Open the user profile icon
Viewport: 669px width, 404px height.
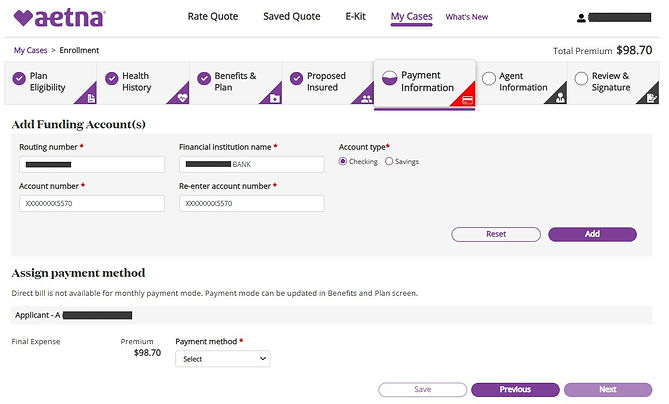click(x=581, y=18)
